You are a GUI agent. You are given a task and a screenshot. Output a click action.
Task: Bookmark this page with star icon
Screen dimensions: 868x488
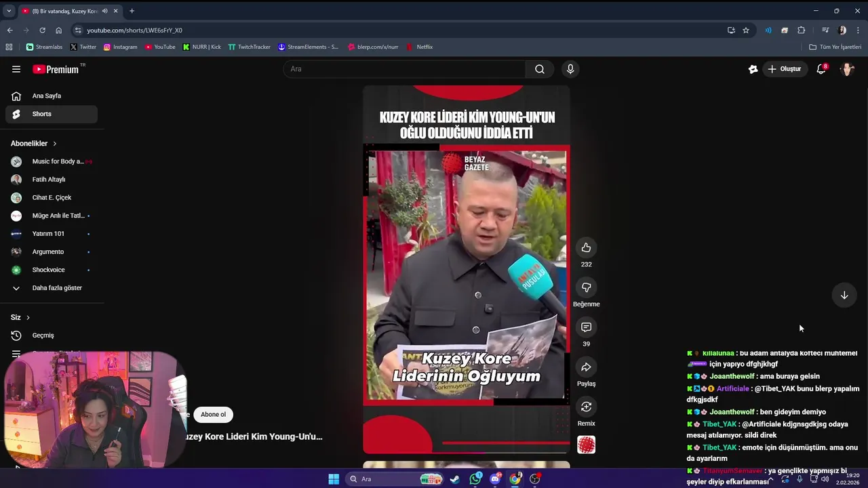pyautogui.click(x=746, y=30)
